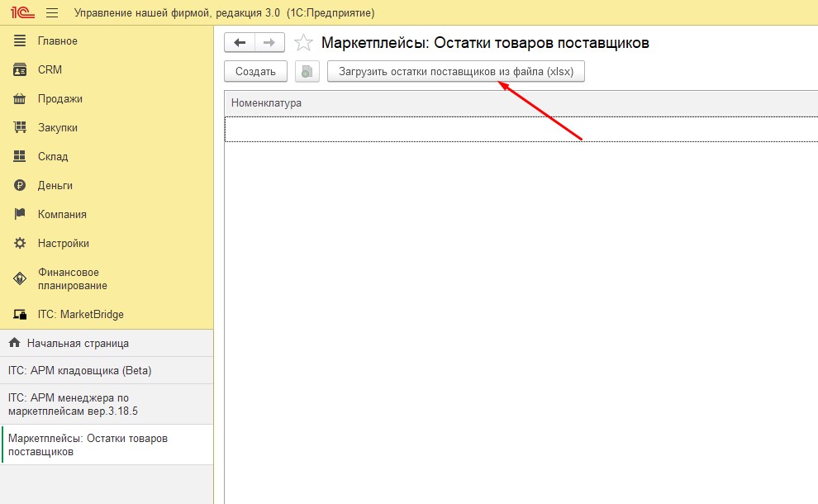Select Маркетплейсы: Остатки товаров поставщиков tab
818x504 pixels.
coord(107,445)
